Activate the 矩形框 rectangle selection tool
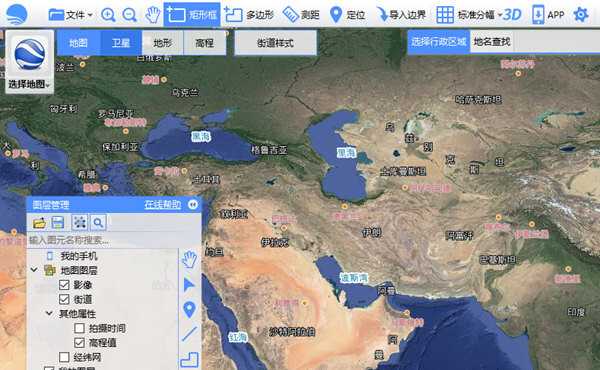Viewport: 600px width, 370px height. click(192, 15)
